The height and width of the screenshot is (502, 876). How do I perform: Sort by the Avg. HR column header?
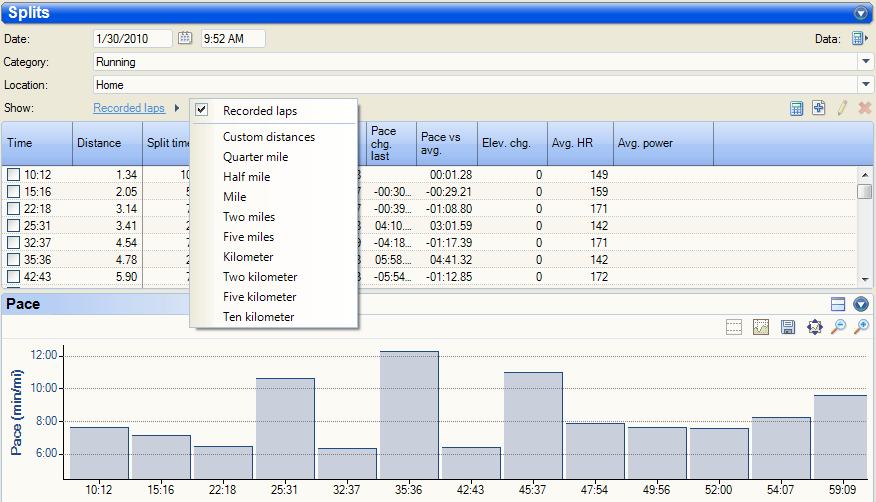point(580,143)
